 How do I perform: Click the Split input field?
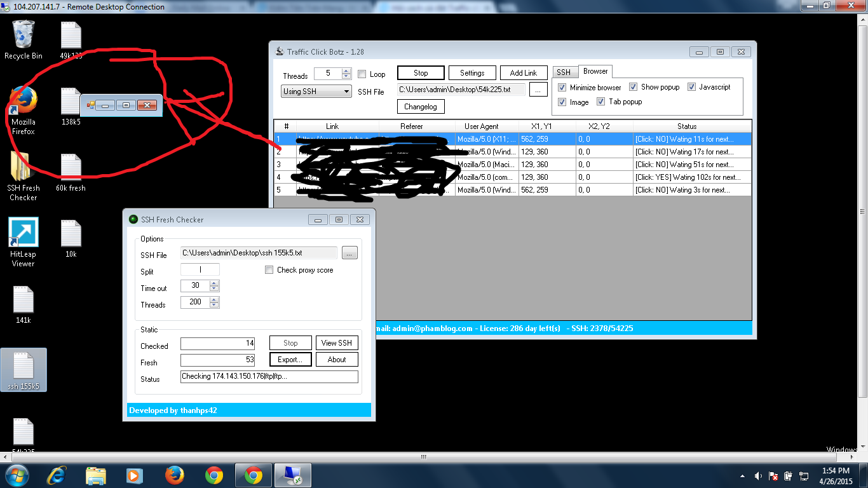point(200,270)
